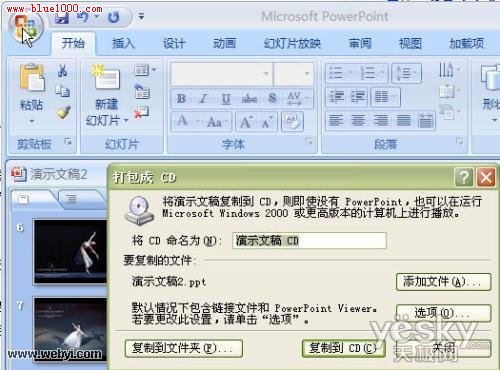Switch to the 插入 tab
Screen dimensions: 500x370
pyautogui.click(x=123, y=43)
